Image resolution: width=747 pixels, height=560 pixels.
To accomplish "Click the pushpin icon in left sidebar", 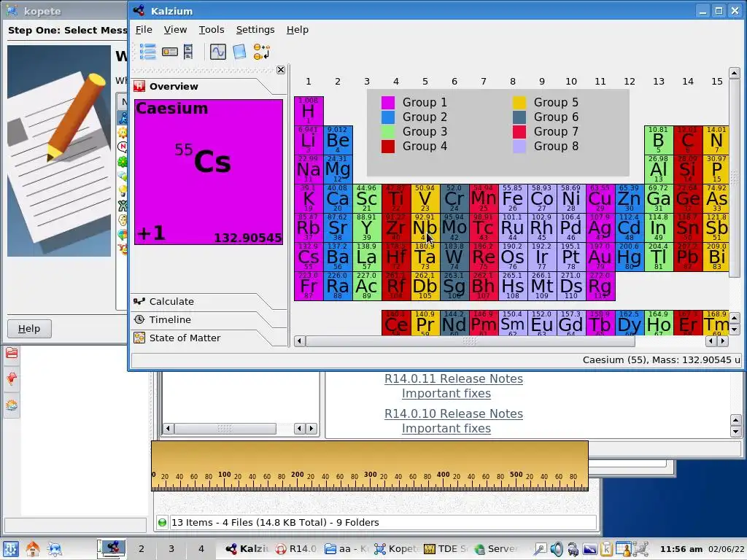I will pyautogui.click(x=12, y=379).
